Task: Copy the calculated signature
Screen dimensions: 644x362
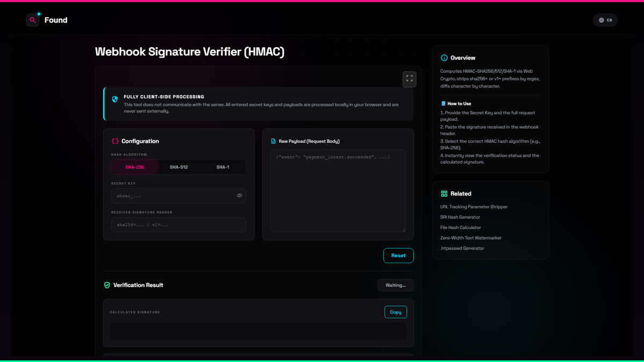Action: coord(396,312)
